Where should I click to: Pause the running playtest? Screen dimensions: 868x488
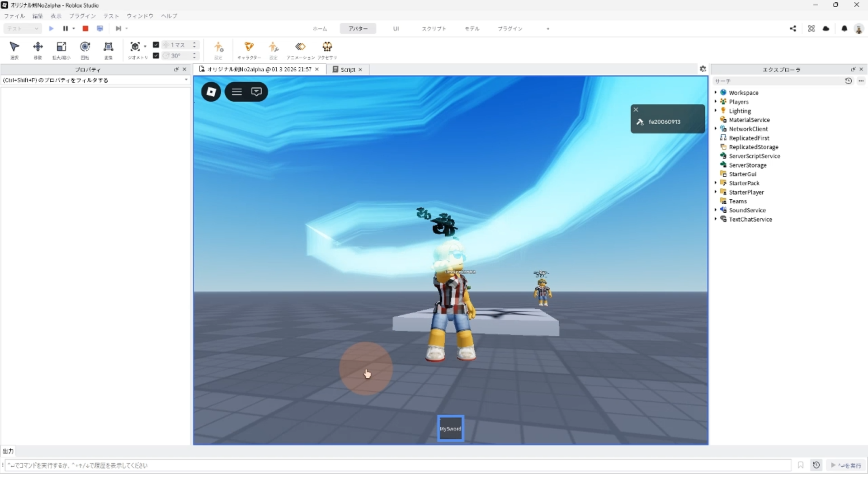pyautogui.click(x=65, y=28)
